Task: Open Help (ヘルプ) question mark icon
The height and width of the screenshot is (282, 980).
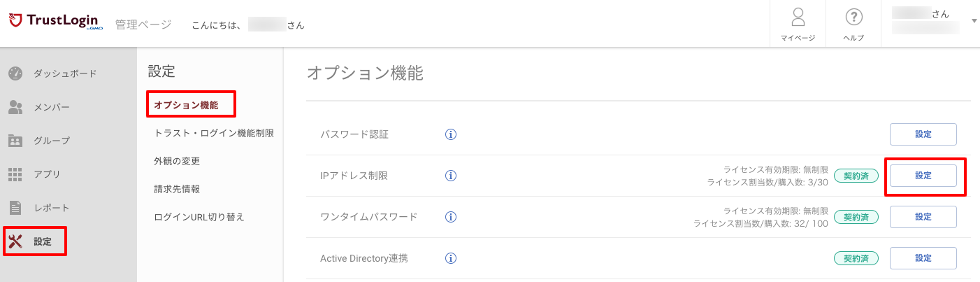Action: pyautogui.click(x=853, y=17)
